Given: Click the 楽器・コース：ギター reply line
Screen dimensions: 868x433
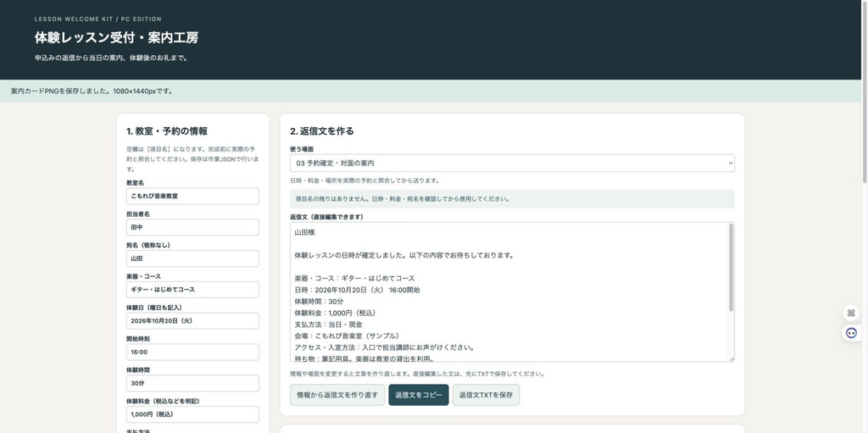Looking at the screenshot, I should tap(355, 279).
